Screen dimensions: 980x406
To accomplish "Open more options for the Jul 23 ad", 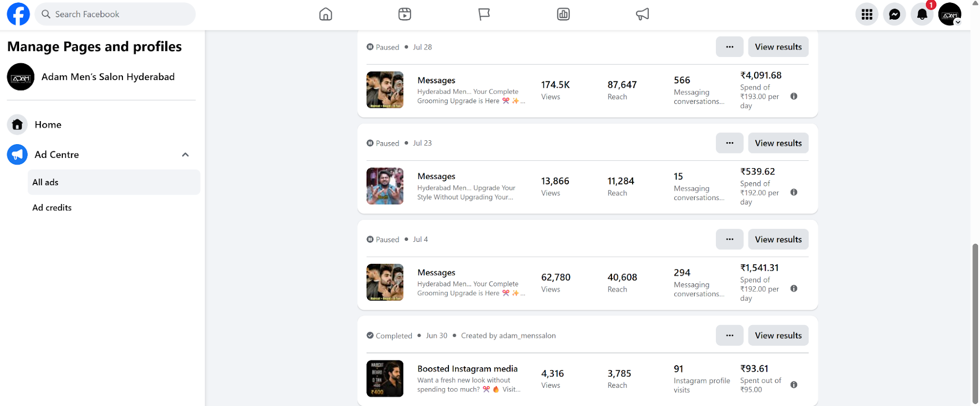I will pyautogui.click(x=730, y=143).
